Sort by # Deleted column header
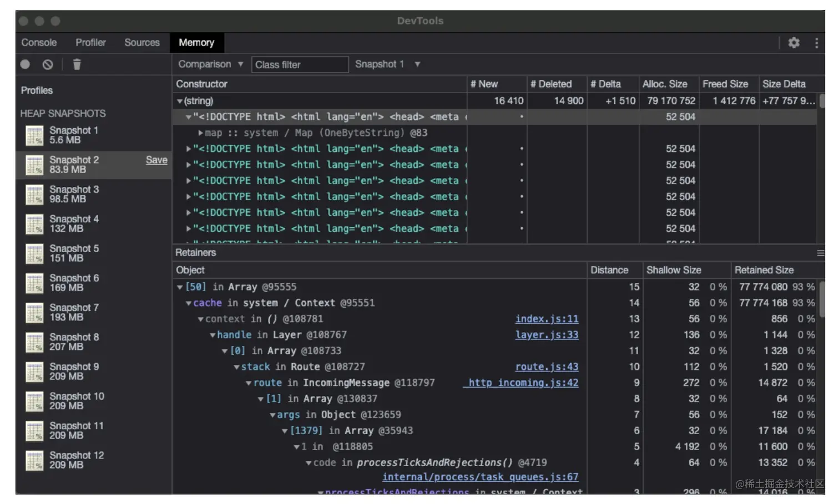 coord(557,84)
